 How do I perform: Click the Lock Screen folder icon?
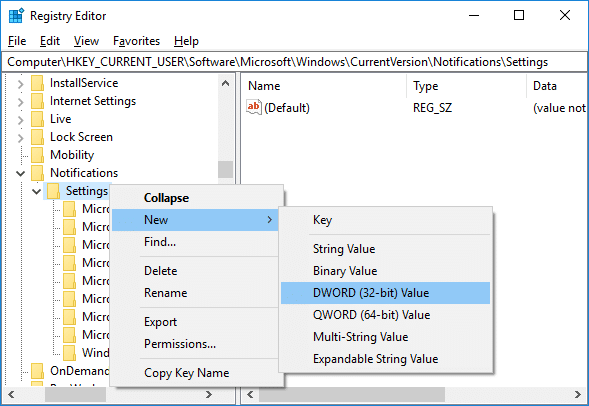[38, 137]
